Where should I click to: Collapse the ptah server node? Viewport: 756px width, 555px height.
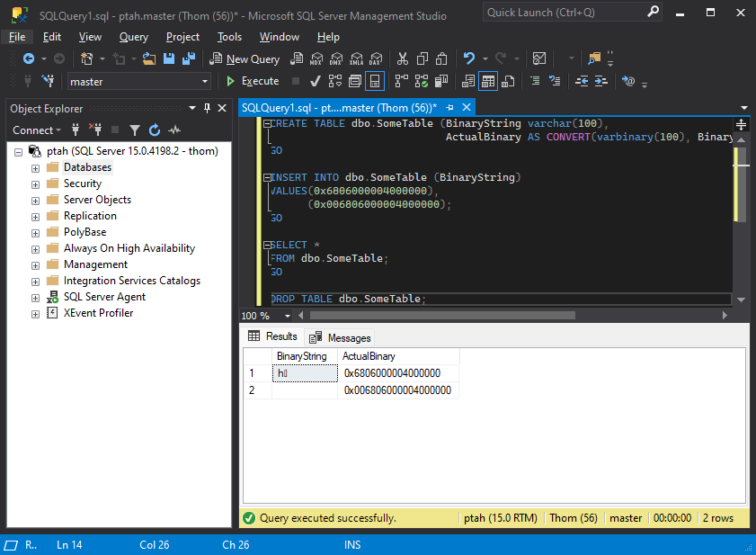[18, 152]
